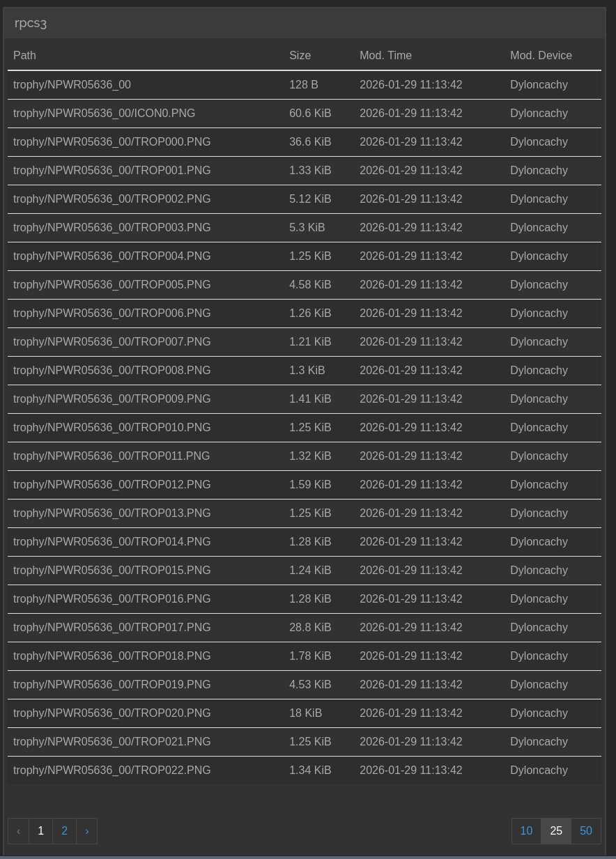Sort by Mod. Time column header
The height and width of the screenshot is (859, 616).
385,55
